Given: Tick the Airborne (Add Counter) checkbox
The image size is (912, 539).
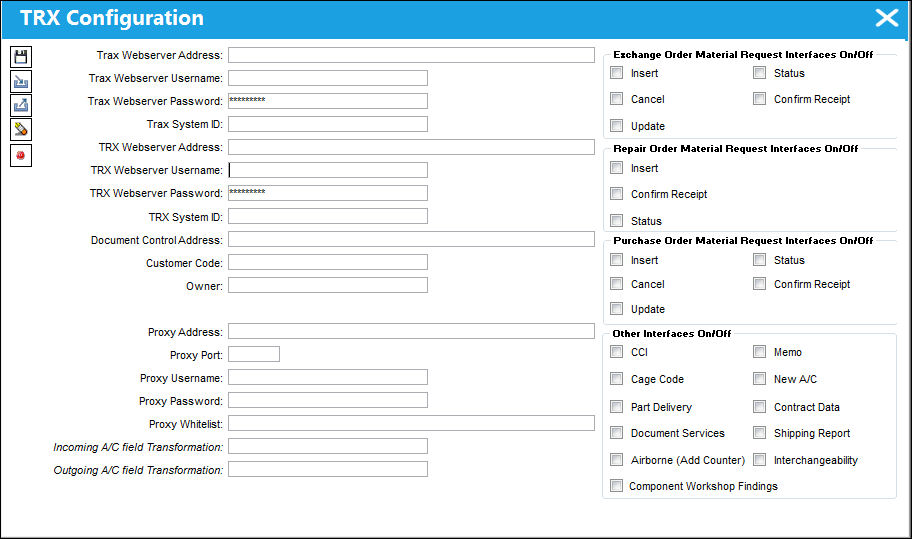Looking at the screenshot, I should pos(617,460).
